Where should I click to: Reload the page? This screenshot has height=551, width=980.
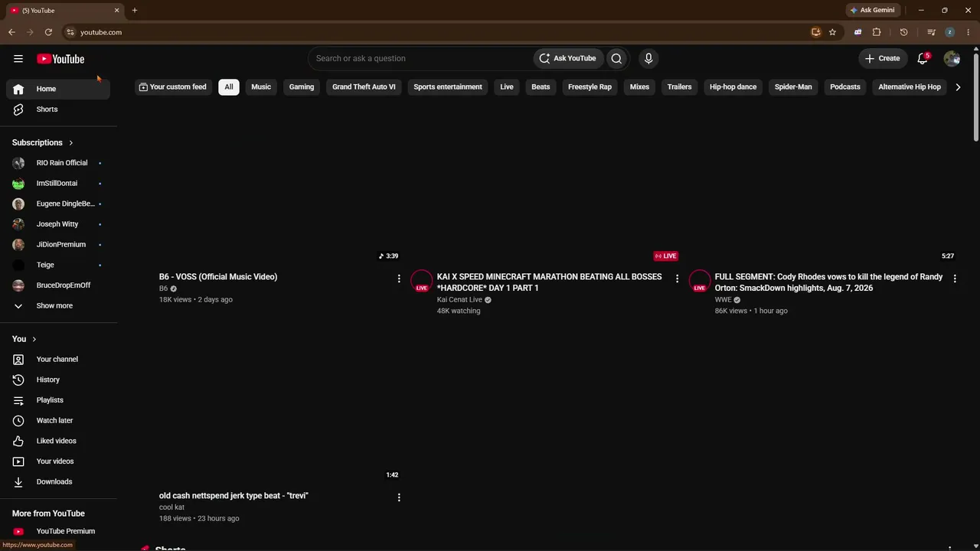point(48,32)
